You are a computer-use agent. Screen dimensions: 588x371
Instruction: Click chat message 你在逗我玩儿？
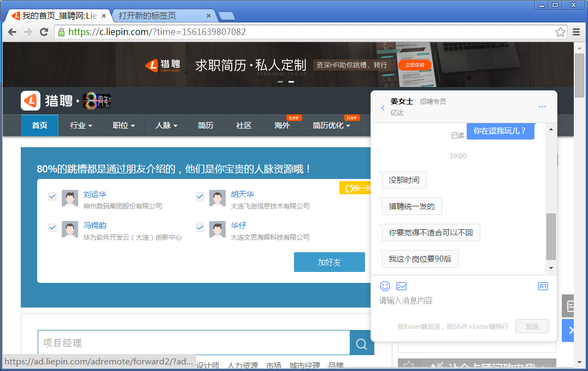pyautogui.click(x=500, y=131)
